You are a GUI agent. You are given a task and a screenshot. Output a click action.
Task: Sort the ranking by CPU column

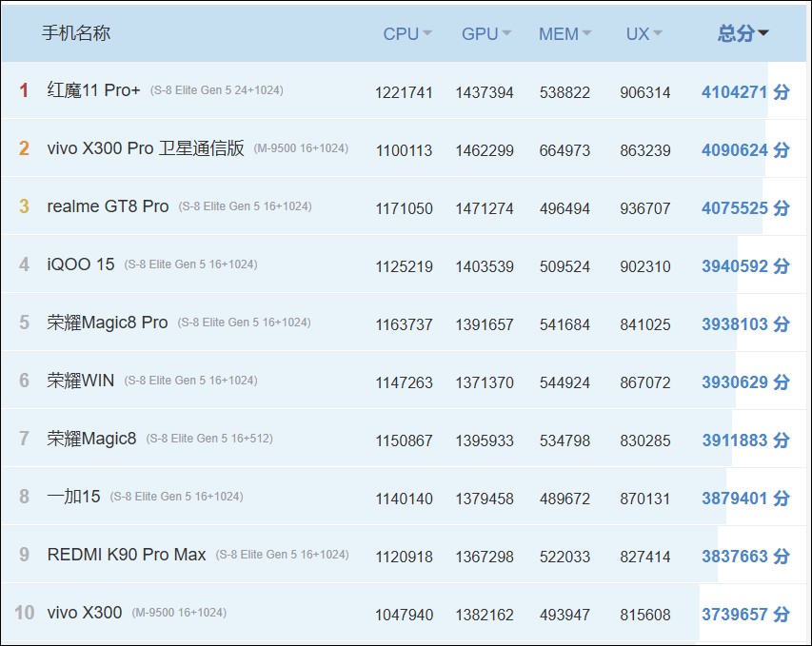[x=406, y=34]
